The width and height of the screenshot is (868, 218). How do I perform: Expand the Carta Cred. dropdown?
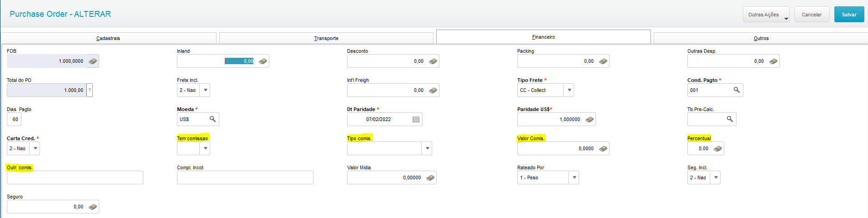click(x=35, y=148)
